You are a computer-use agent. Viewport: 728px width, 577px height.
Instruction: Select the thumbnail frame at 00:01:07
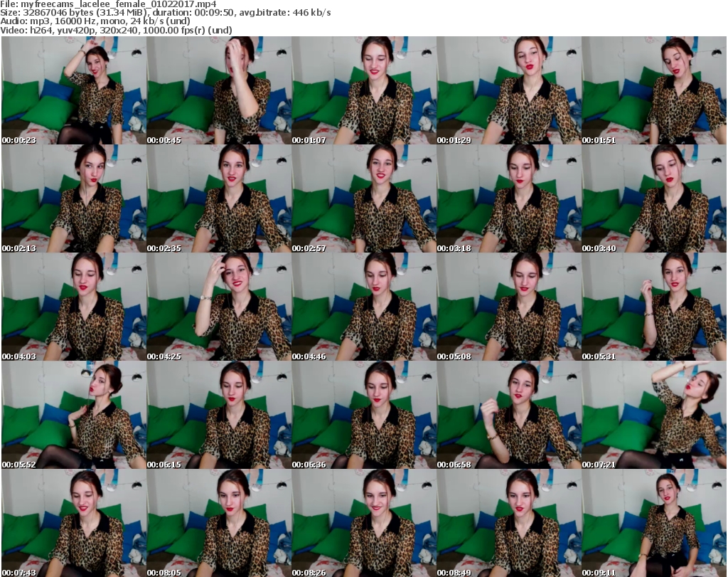point(364,90)
